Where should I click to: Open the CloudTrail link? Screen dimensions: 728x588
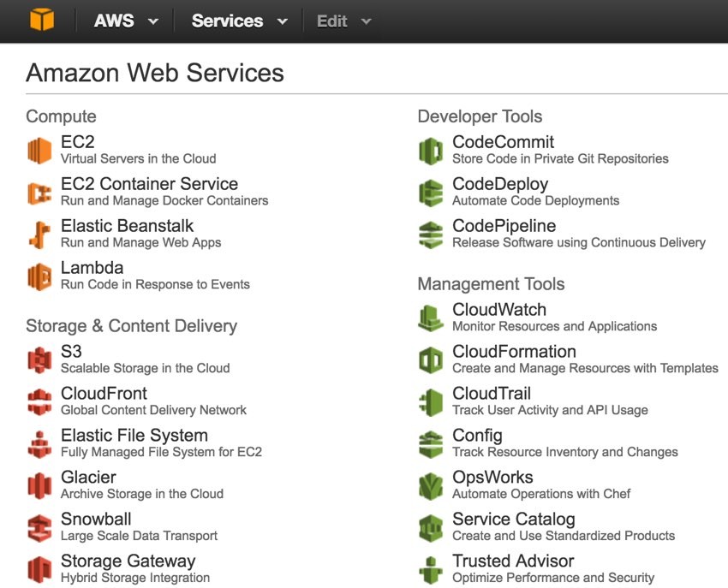click(492, 393)
